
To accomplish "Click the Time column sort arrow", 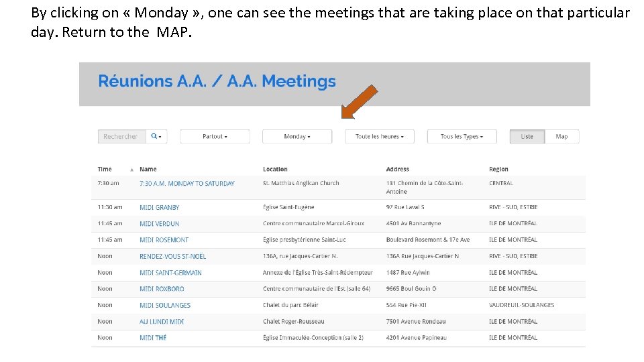I will (x=132, y=170).
